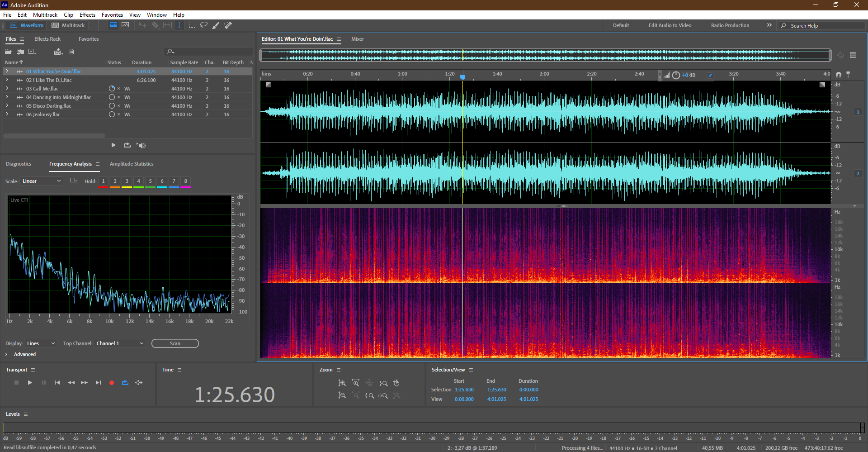Choose the Paintbrush Selection tool
Image resolution: width=868 pixels, height=452 pixels.
(216, 25)
